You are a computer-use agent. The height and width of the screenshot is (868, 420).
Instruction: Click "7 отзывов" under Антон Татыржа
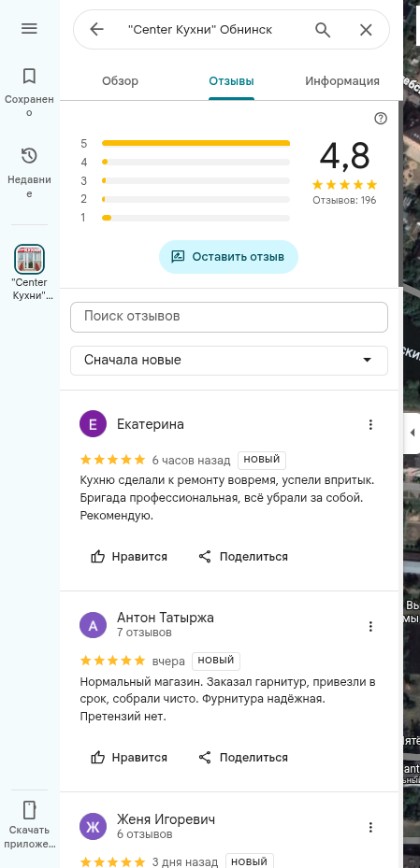click(x=144, y=633)
